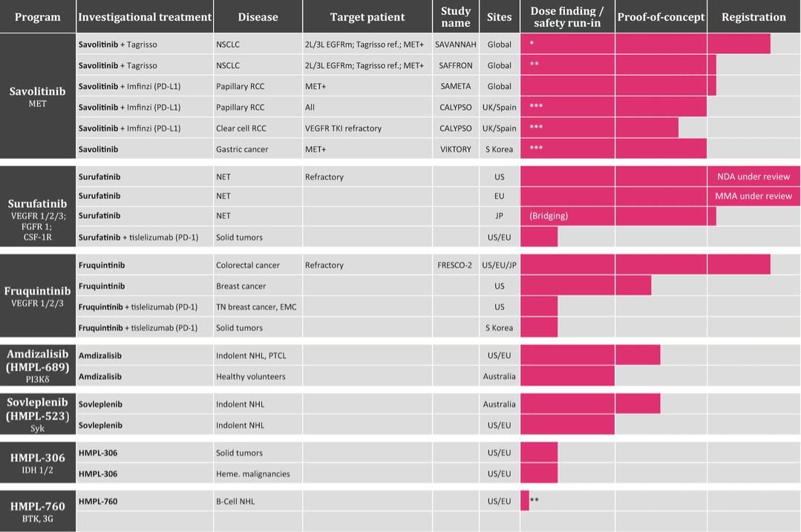Select the MMA under review label
The width and height of the screenshot is (801, 532).
point(753,196)
